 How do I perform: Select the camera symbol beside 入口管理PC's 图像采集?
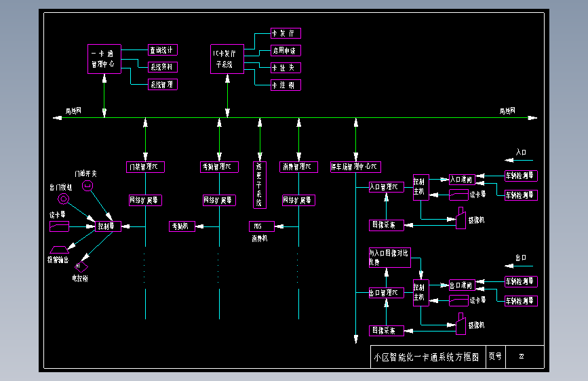click(461, 218)
